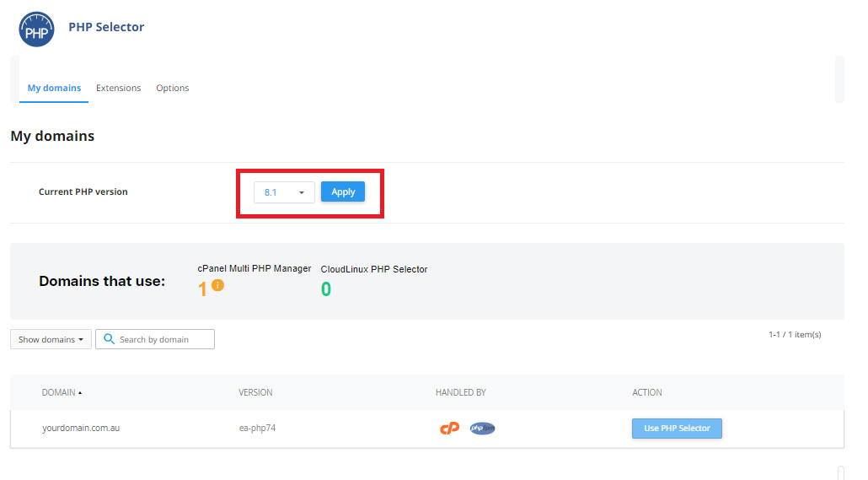Click the PHP Selector logo icon
Screen dimensions: 868x480
pyautogui.click(x=36, y=30)
